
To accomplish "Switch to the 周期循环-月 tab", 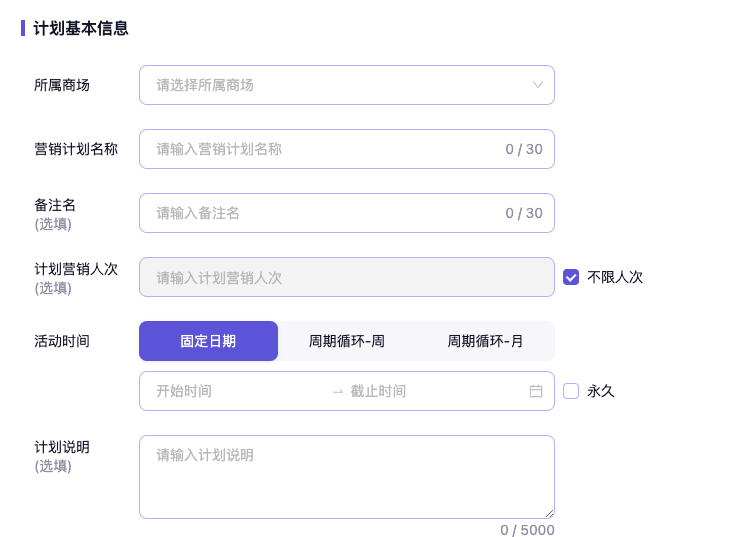I will (485, 341).
